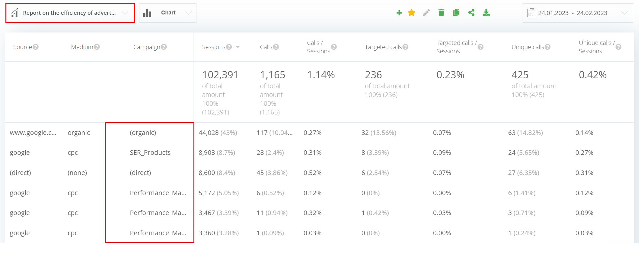Click the download report icon
The image size is (644, 253).
(x=486, y=13)
